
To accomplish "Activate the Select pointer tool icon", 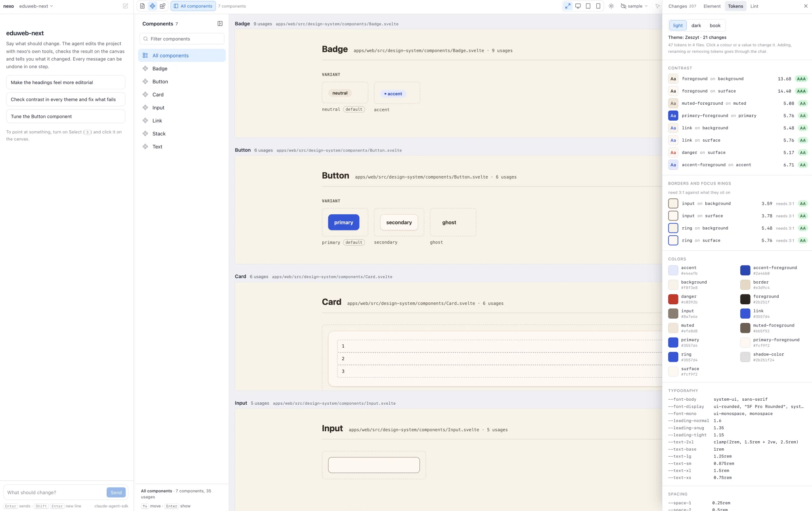I will (657, 6).
